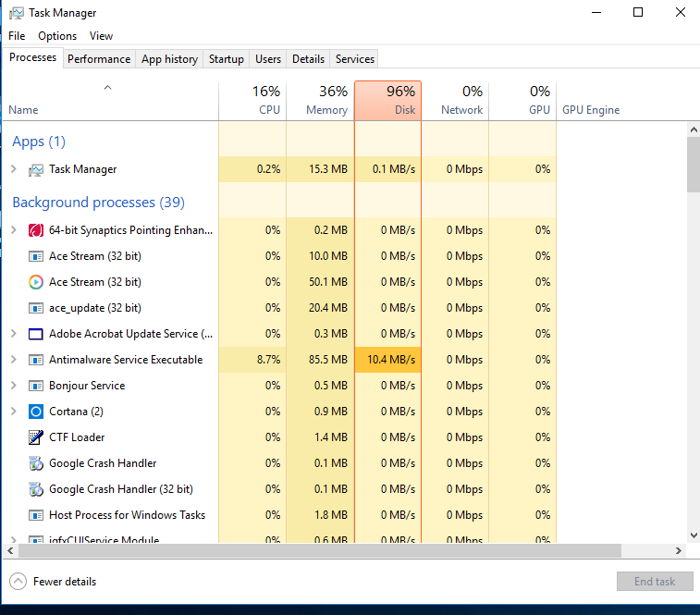Sort processes by GPU column
Viewport: 700px width, 615px height.
tap(522, 101)
